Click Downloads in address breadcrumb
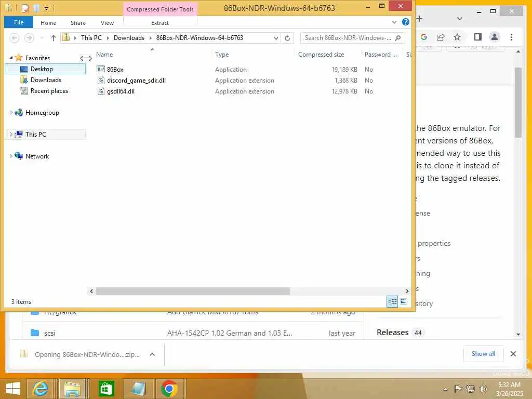This screenshot has width=532, height=399. (x=129, y=37)
